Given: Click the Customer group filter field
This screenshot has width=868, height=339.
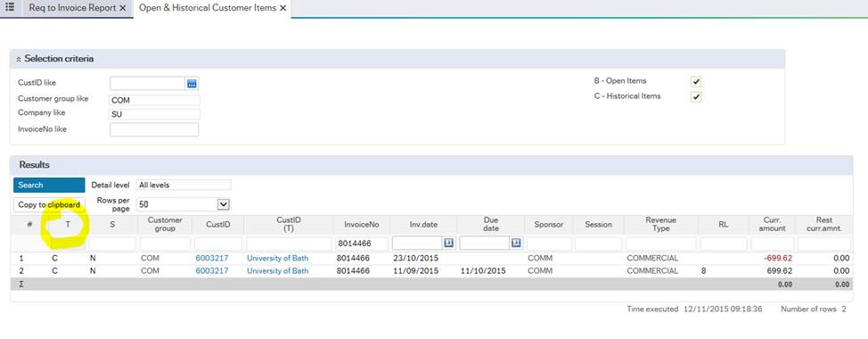Looking at the screenshot, I should point(164,244).
